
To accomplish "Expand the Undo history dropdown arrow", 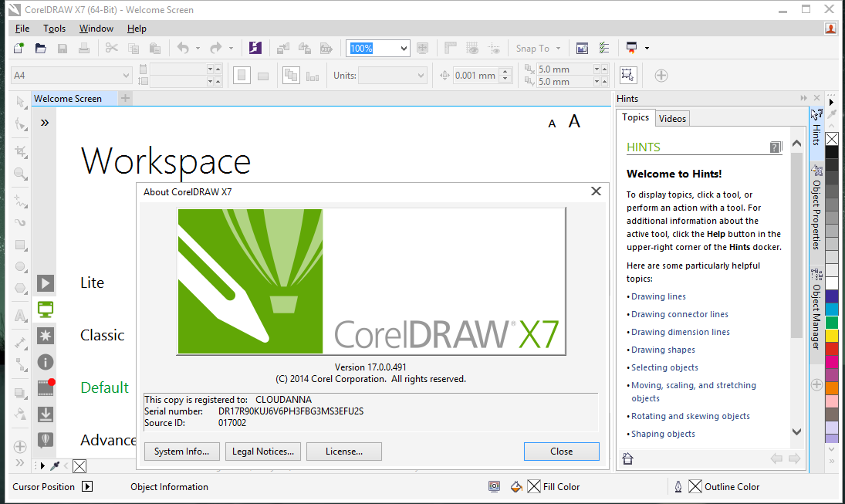I will pos(198,49).
